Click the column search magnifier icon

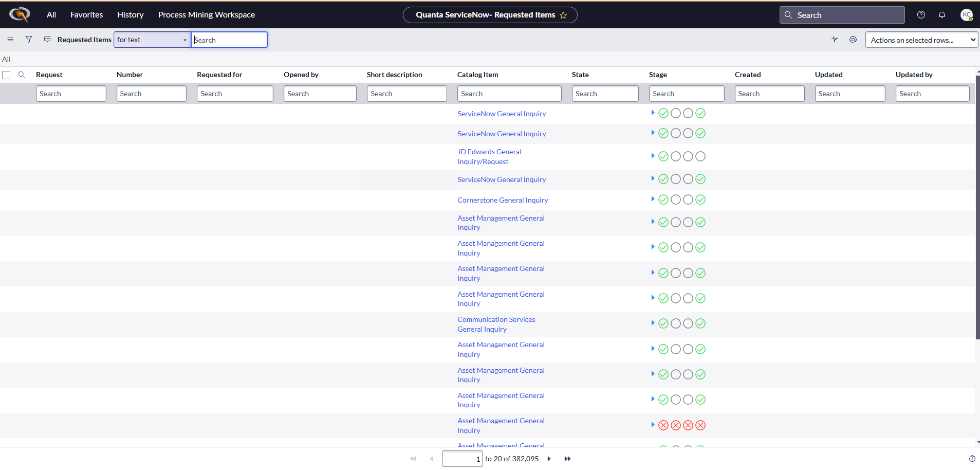[x=22, y=75]
